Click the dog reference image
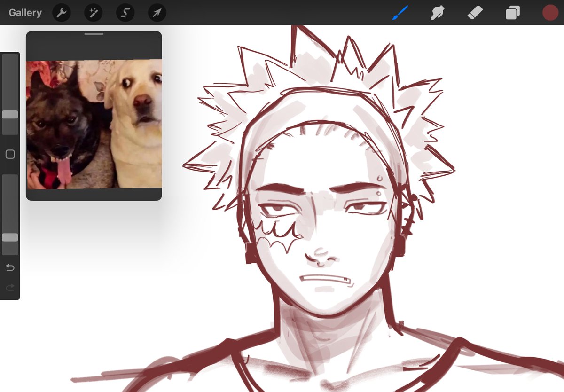The image size is (564, 392). pos(94,125)
